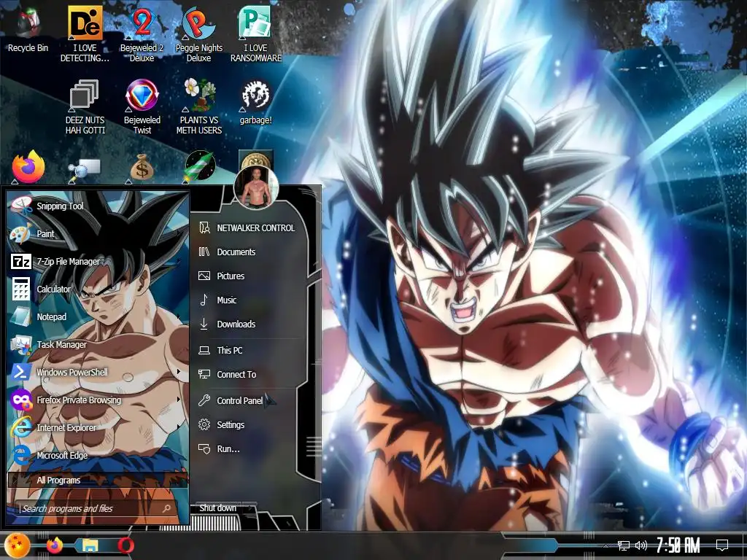Screen dimensions: 747x560
Task: Open This PC from the Start menu
Action: (249, 351)
